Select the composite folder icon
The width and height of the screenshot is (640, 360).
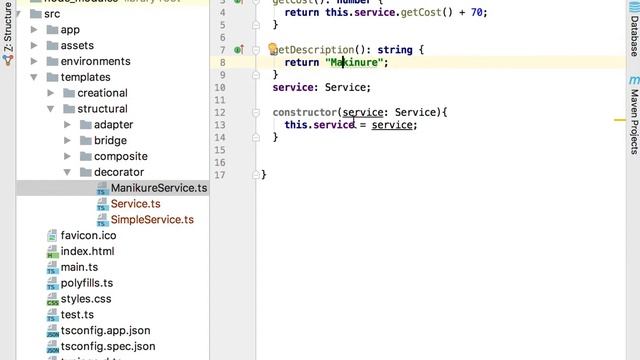pyautogui.click(x=86, y=156)
